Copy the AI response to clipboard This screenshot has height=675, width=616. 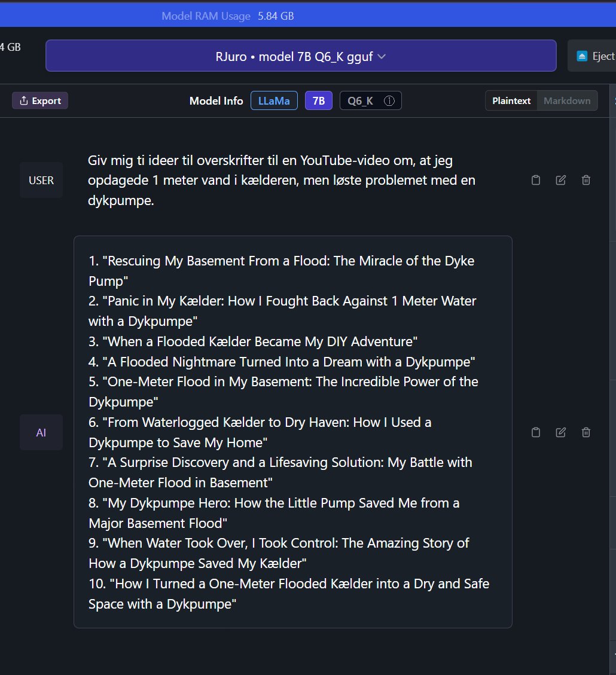(x=535, y=432)
